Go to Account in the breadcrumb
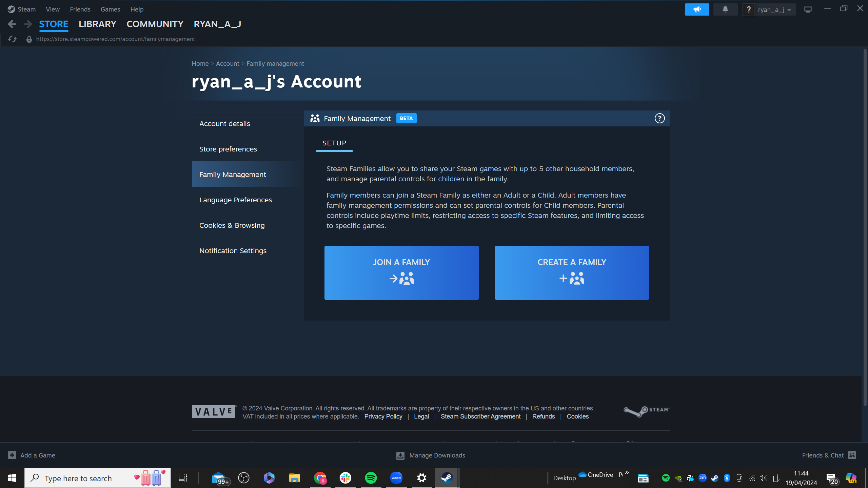Viewport: 868px width, 488px height. pos(228,64)
